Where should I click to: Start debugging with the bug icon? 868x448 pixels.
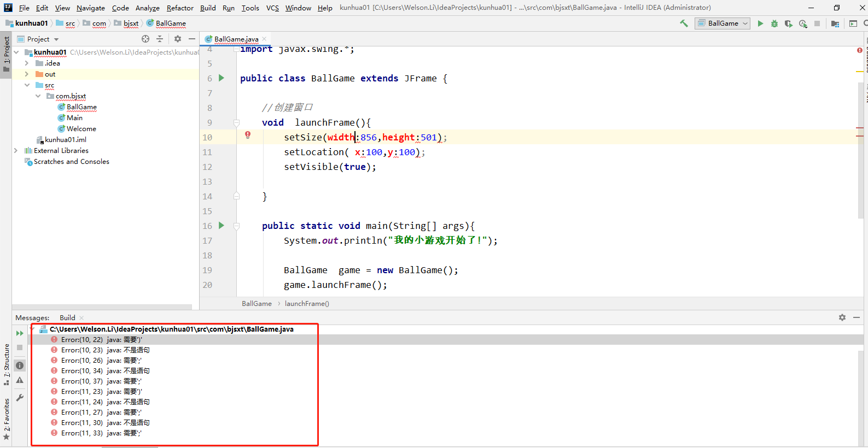coord(774,23)
